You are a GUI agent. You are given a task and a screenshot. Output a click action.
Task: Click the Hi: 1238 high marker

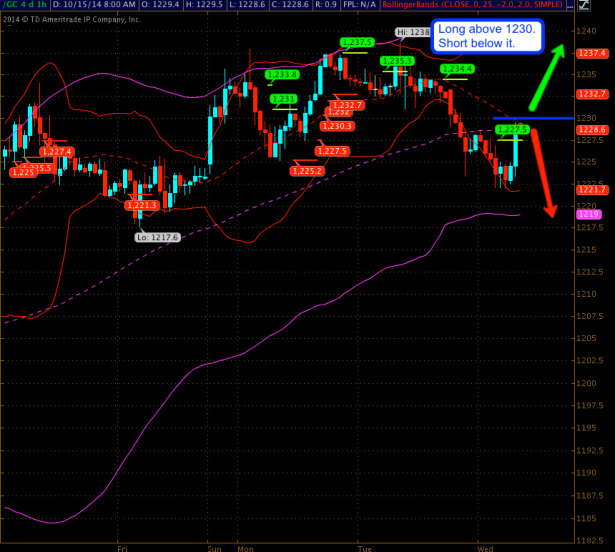coord(413,33)
